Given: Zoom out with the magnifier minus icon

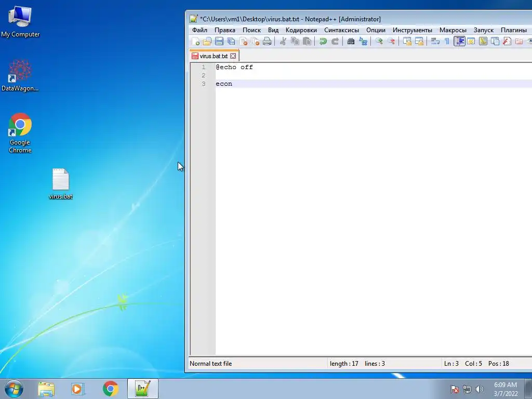Looking at the screenshot, I should 391,42.
